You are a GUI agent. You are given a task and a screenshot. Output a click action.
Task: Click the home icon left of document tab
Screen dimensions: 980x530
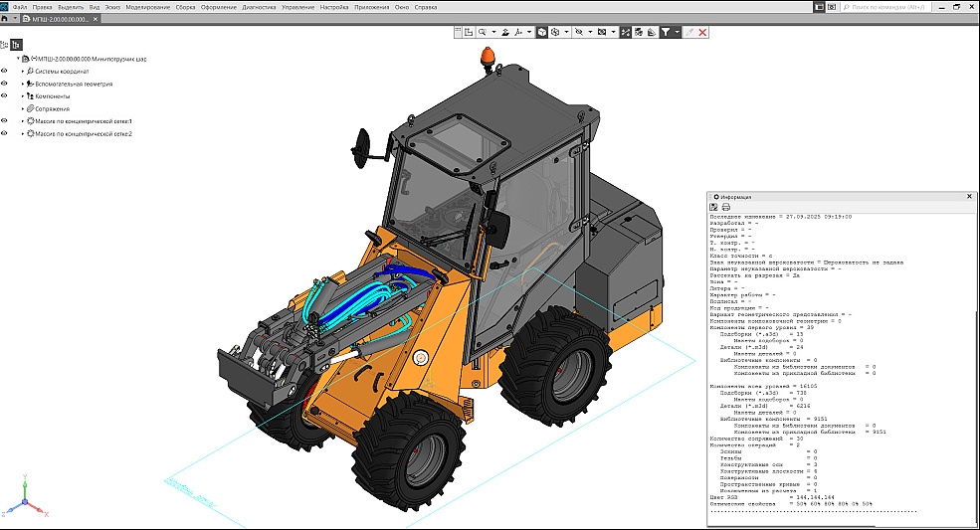click(5, 19)
